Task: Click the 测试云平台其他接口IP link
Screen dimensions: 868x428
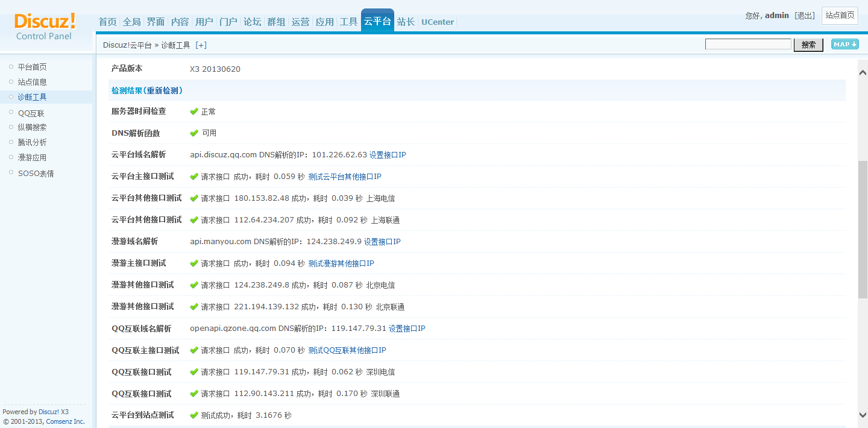Action: 345,177
